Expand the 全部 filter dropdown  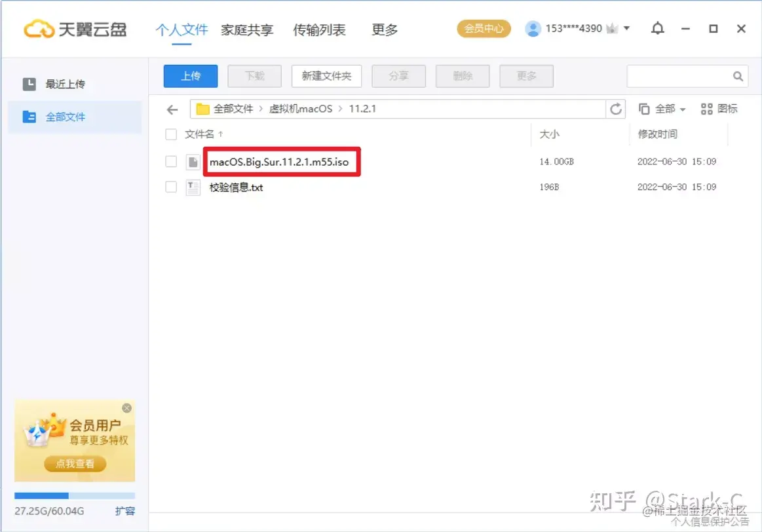[683, 109]
